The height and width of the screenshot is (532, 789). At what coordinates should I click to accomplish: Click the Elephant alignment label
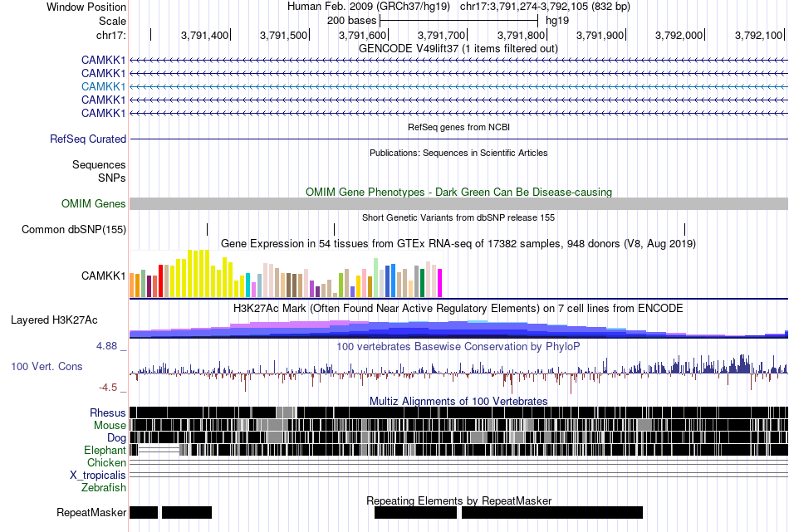click(x=105, y=451)
